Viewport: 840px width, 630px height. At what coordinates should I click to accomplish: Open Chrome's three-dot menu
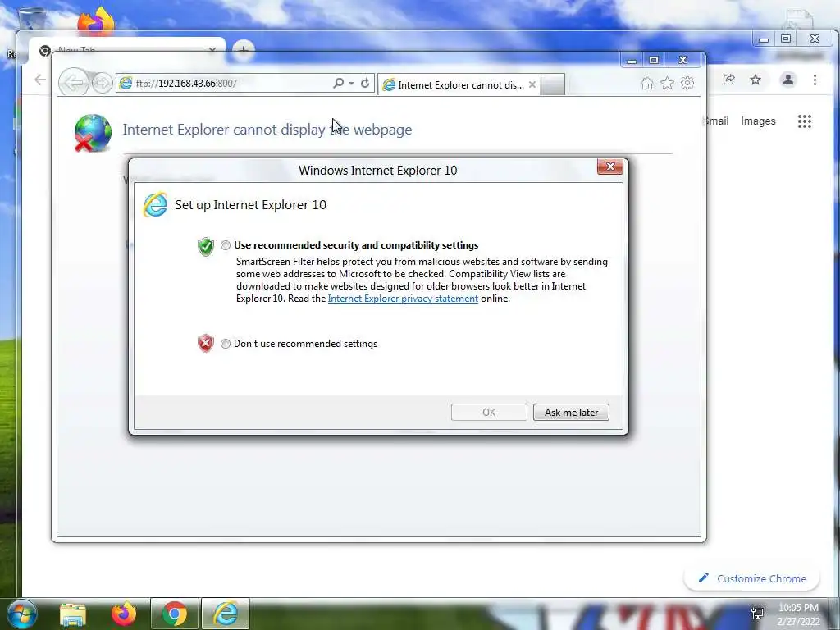pos(815,80)
